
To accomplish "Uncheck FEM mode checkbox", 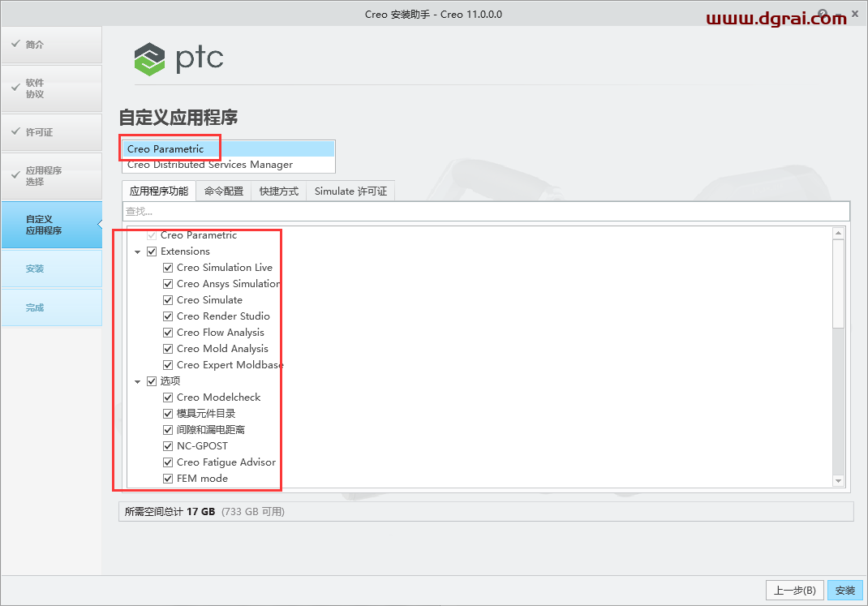I will pyautogui.click(x=168, y=478).
